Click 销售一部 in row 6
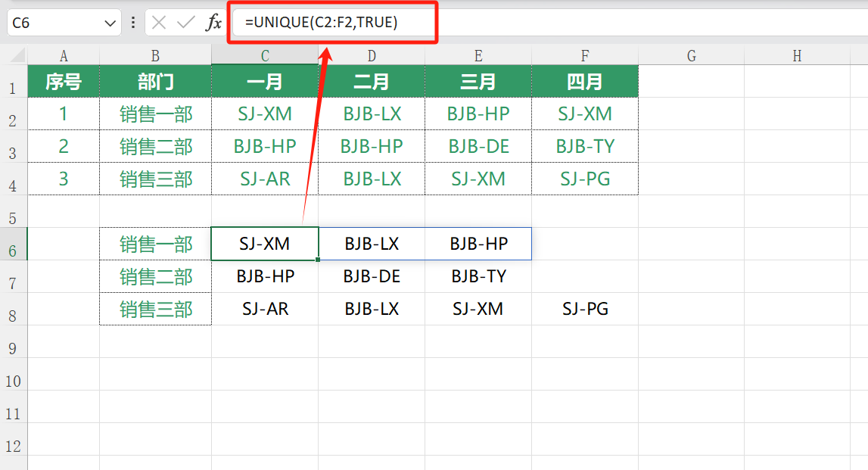Viewport: 868px width, 470px height. click(x=156, y=244)
